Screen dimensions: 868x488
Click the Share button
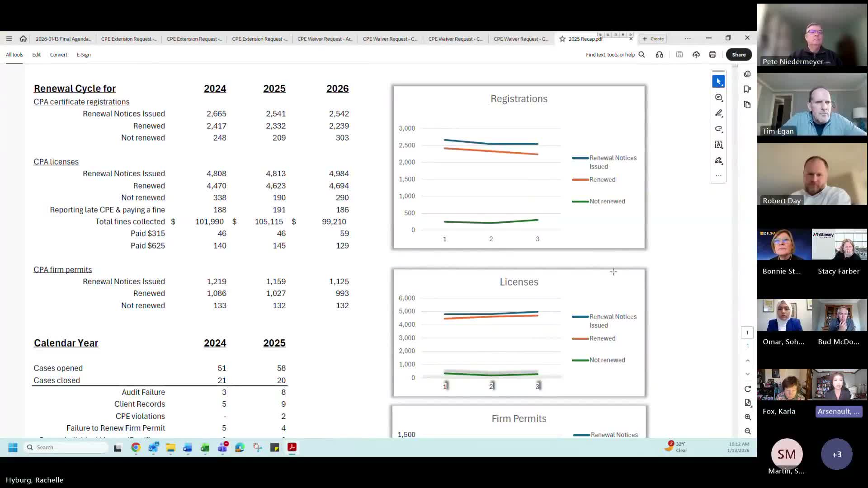click(739, 55)
